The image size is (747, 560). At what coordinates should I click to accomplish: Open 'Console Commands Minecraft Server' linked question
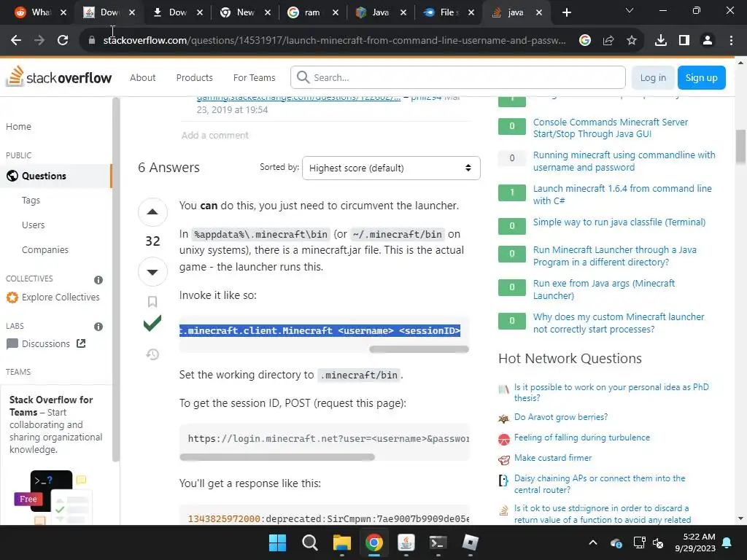coord(611,128)
